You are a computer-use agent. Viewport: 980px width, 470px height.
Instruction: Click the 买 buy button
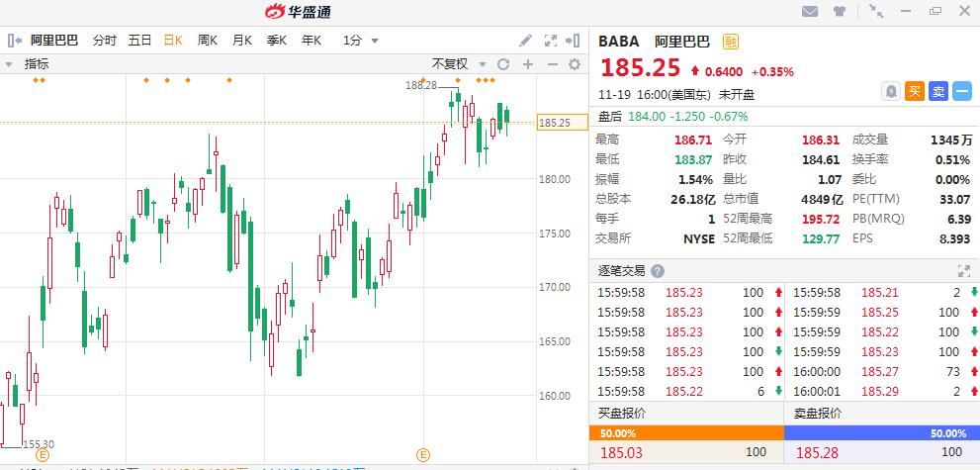point(915,91)
